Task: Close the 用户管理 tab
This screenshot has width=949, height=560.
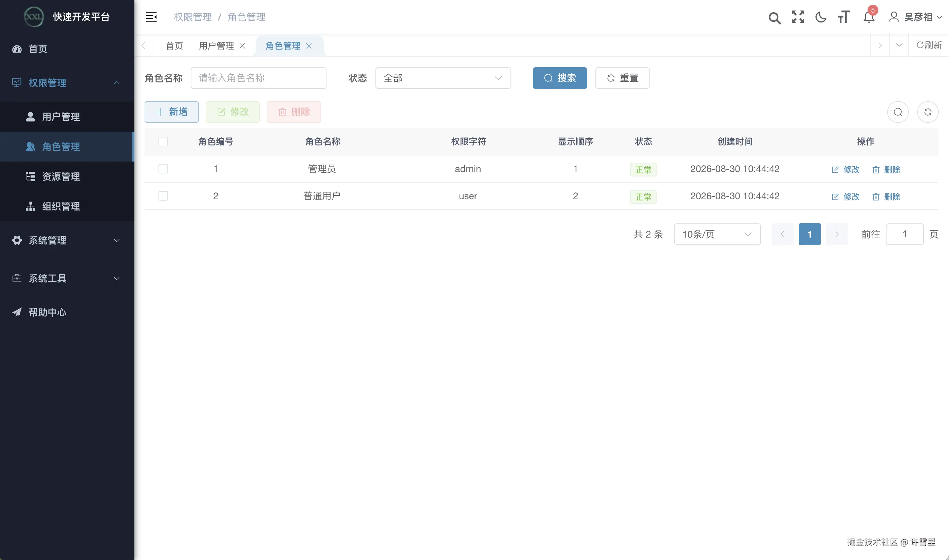Action: pyautogui.click(x=242, y=46)
